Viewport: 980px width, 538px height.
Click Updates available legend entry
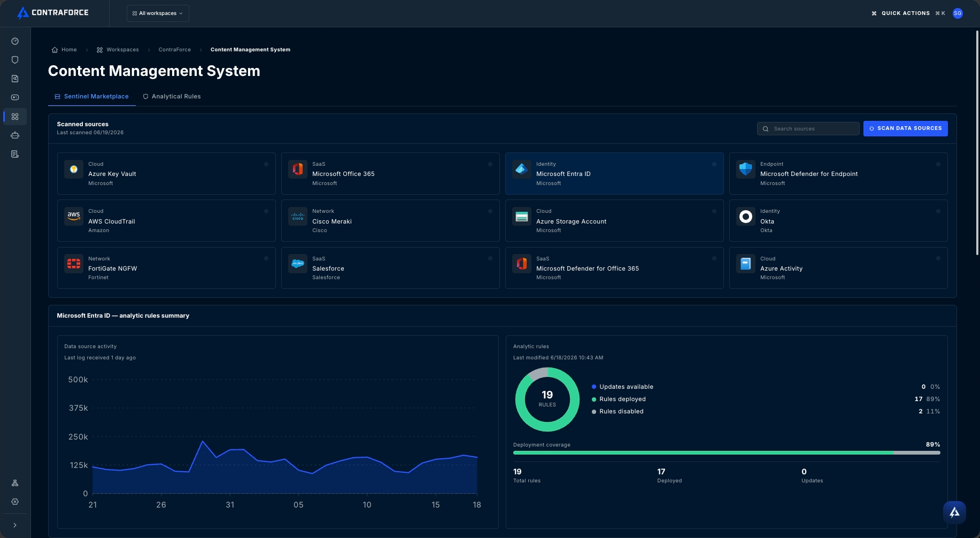point(622,387)
